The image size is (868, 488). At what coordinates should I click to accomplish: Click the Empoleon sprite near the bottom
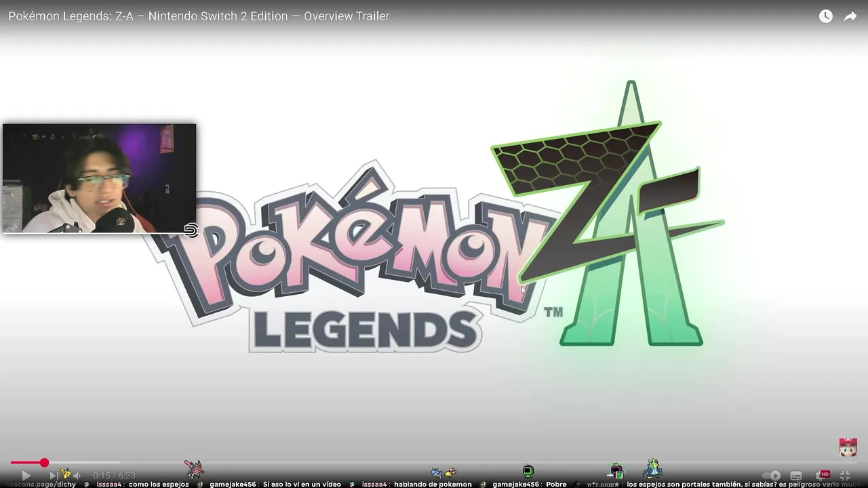tap(652, 468)
